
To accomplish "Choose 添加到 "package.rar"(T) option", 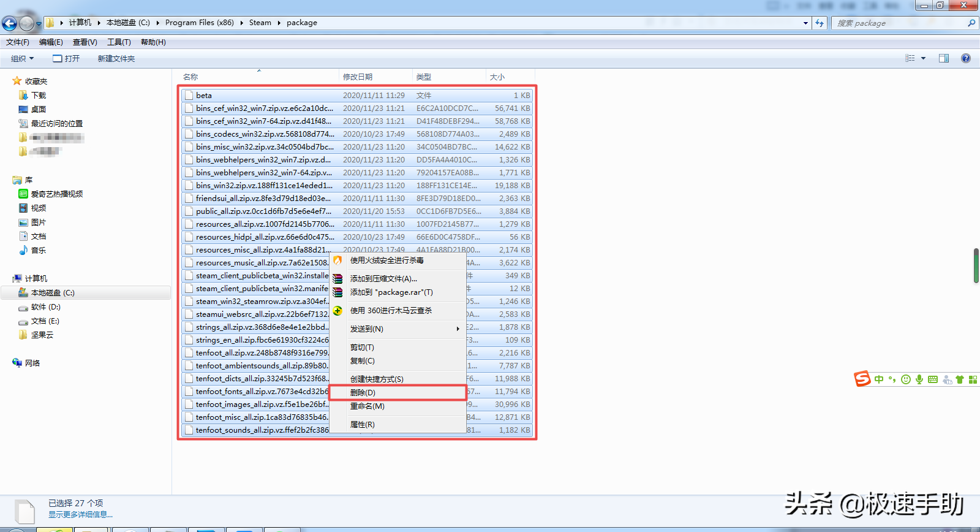I will [398, 292].
